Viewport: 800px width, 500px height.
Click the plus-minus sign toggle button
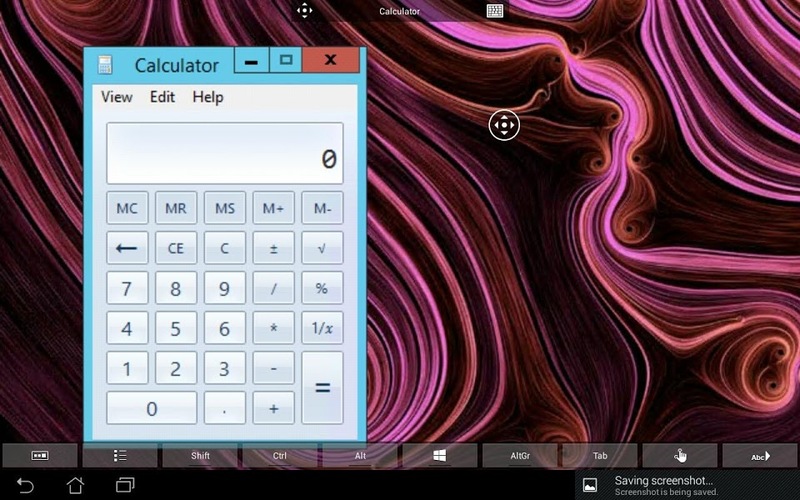(273, 248)
